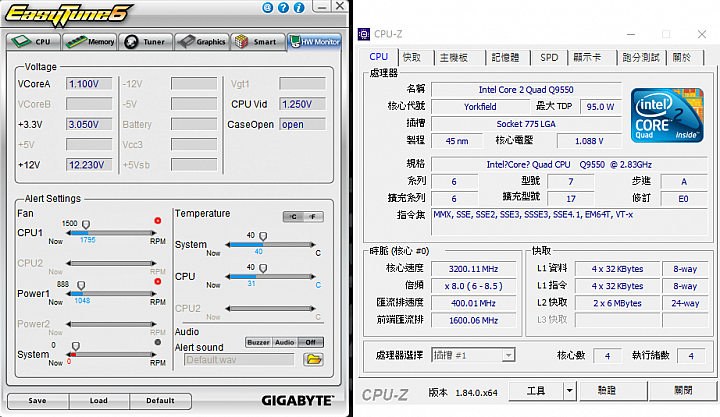
Task: Open the Memory tab in EasyTune6
Action: (x=90, y=42)
